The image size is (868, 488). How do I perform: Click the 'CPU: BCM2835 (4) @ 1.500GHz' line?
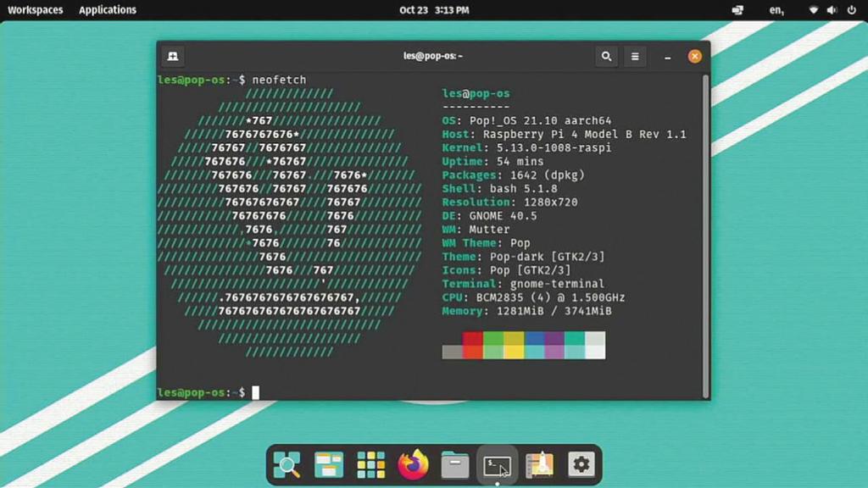pyautogui.click(x=533, y=297)
